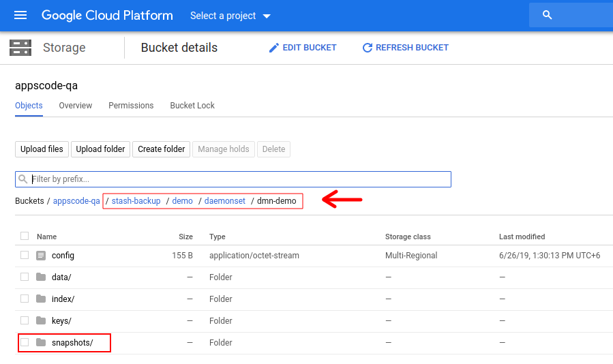Click the Refresh Bucket circular arrow icon
The image size is (613, 364).
(368, 48)
